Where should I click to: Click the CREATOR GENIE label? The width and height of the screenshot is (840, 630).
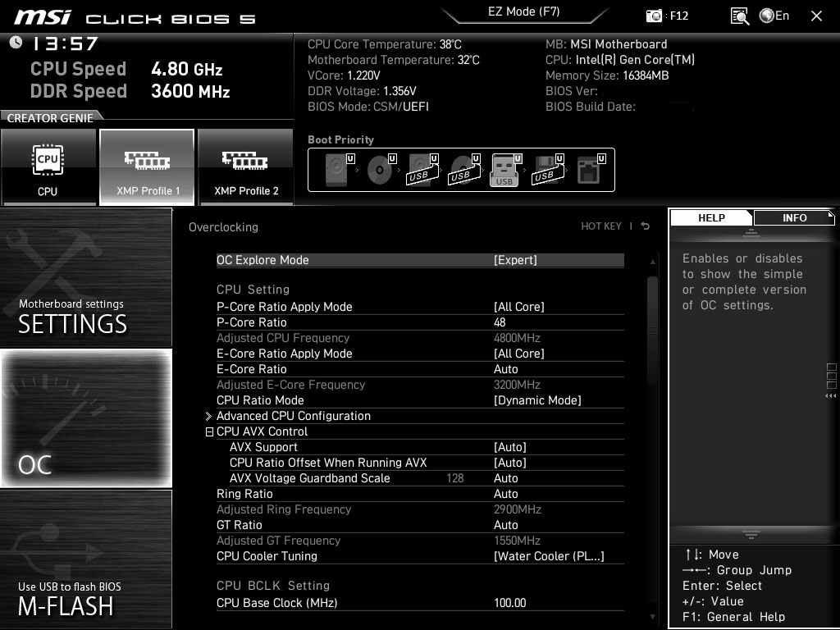pos(50,118)
